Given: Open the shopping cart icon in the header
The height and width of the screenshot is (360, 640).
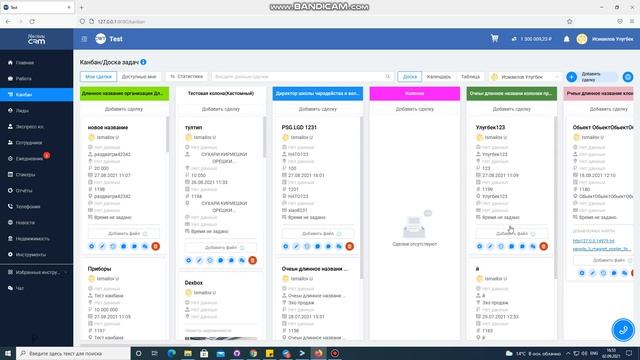Looking at the screenshot, I should pos(494,39).
